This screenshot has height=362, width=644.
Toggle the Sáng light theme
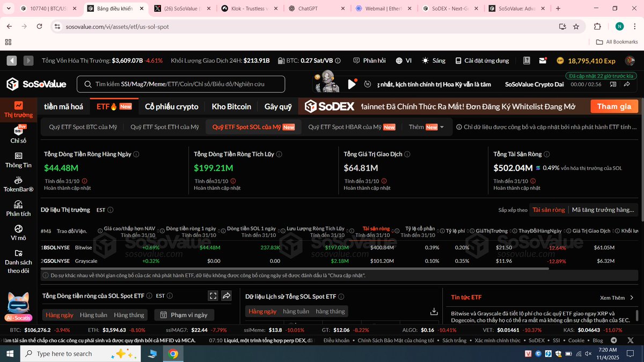(x=434, y=61)
